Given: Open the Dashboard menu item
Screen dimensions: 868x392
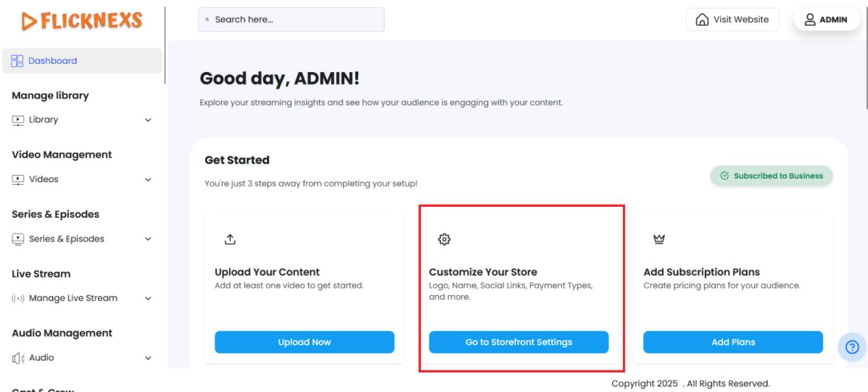Looking at the screenshot, I should pyautogui.click(x=53, y=61).
